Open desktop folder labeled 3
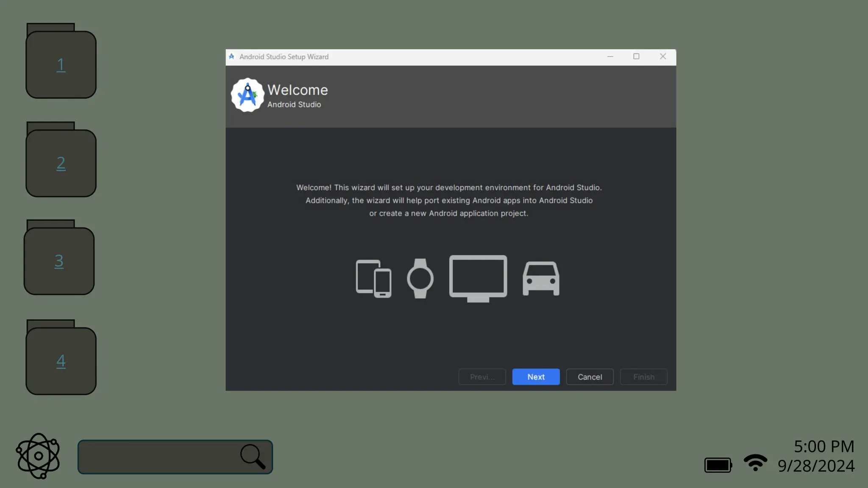The image size is (868, 488). click(59, 260)
